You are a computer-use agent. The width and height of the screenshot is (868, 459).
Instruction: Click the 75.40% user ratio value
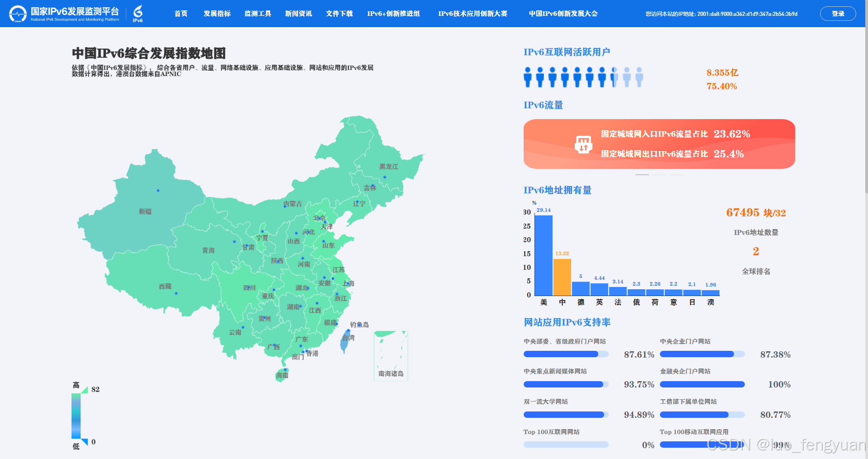722,86
